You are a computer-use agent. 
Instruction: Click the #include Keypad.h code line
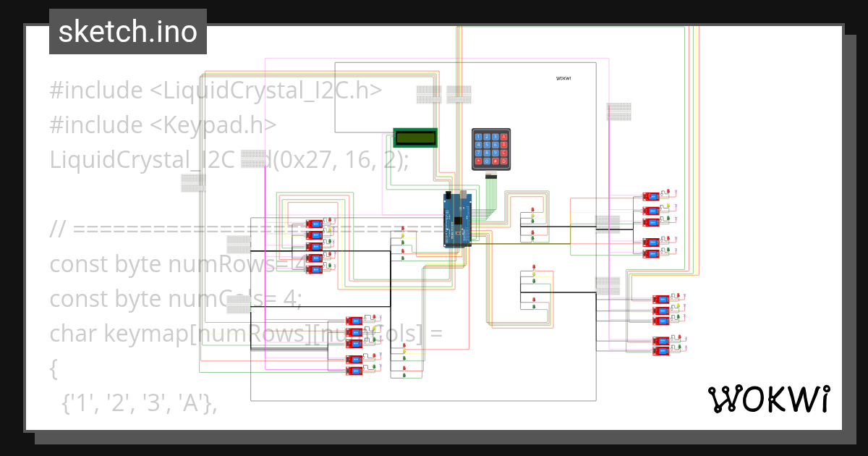[163, 125]
